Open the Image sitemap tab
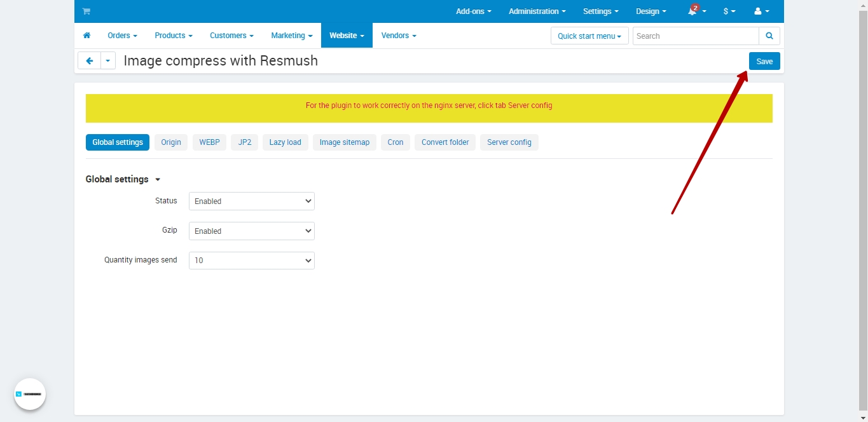868x422 pixels. pyautogui.click(x=345, y=142)
